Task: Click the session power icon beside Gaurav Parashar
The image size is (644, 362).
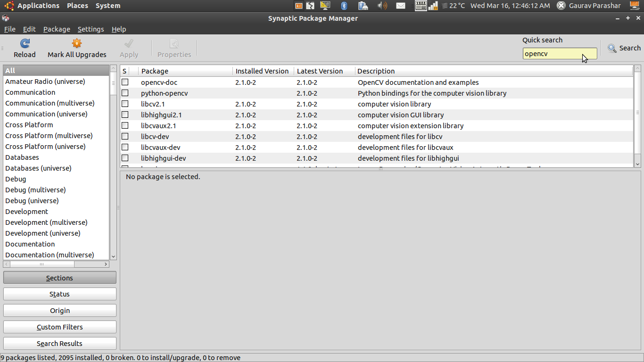Action: pos(561,6)
